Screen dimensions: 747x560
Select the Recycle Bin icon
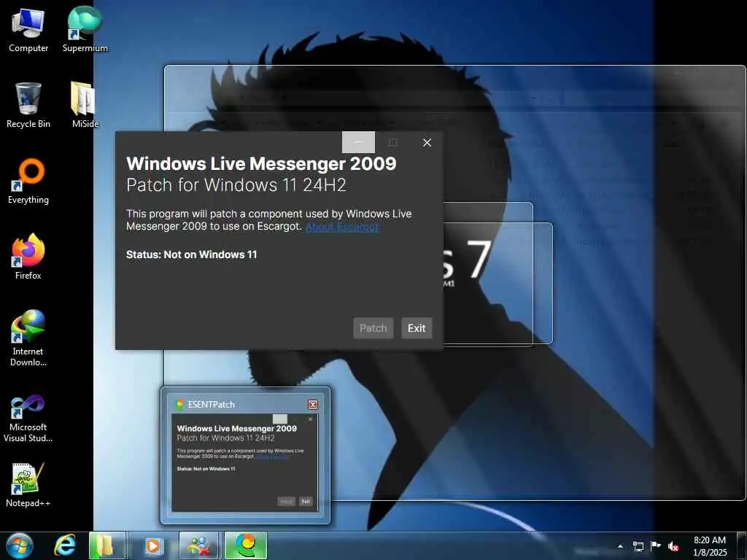click(x=28, y=106)
